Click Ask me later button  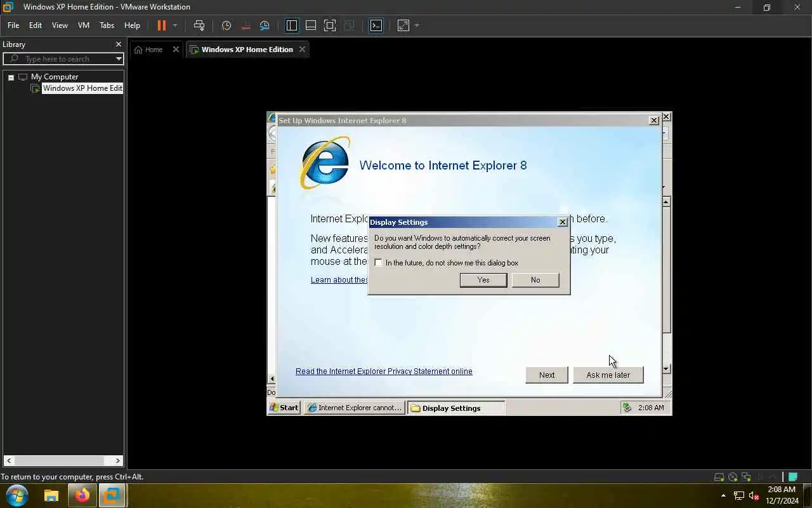(x=608, y=375)
